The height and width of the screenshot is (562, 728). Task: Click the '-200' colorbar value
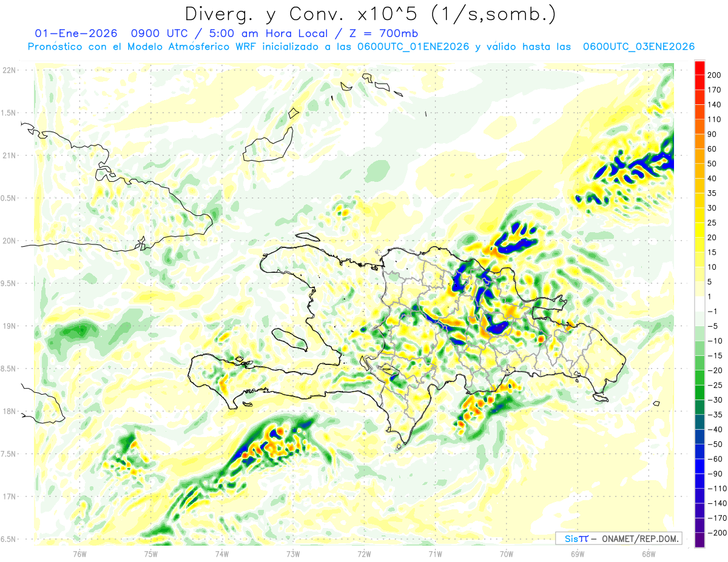[717, 533]
